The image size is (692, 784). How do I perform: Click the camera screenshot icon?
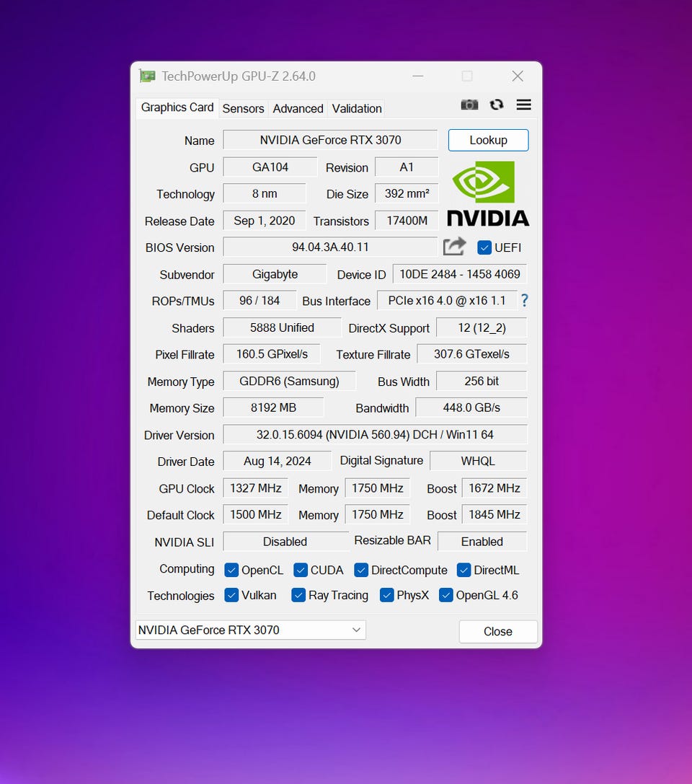tap(469, 105)
